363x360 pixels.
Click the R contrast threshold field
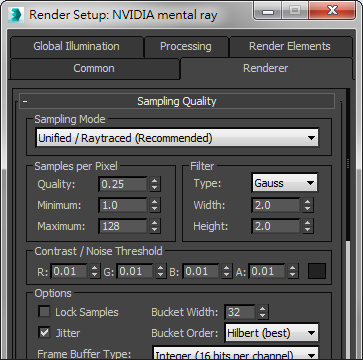tap(69, 271)
